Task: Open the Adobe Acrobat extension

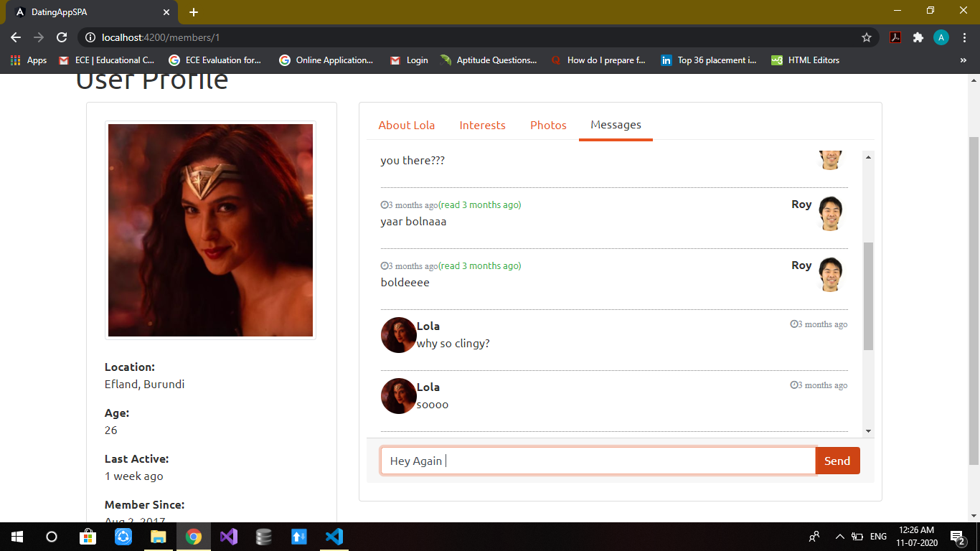Action: click(895, 37)
